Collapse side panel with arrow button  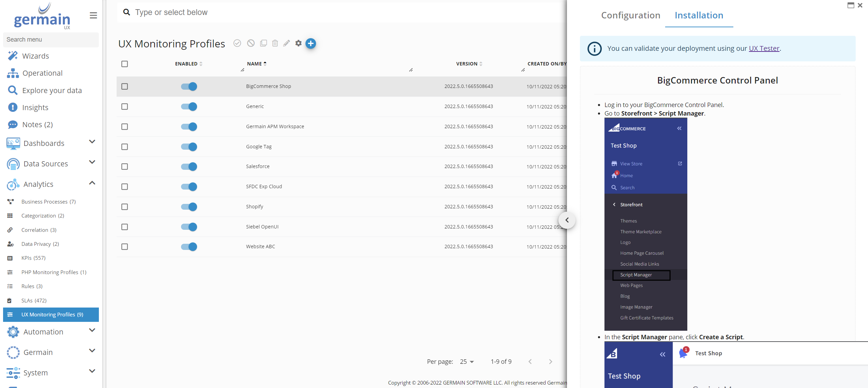(x=567, y=220)
